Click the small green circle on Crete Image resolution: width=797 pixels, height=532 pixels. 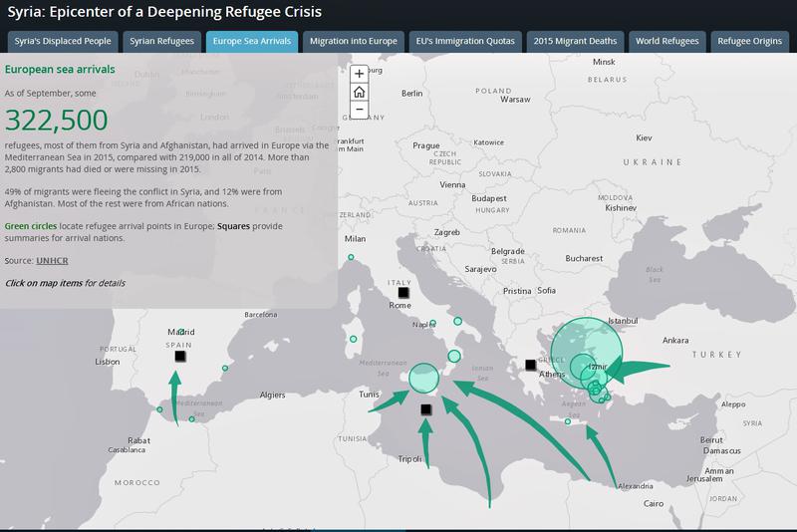tap(567, 422)
